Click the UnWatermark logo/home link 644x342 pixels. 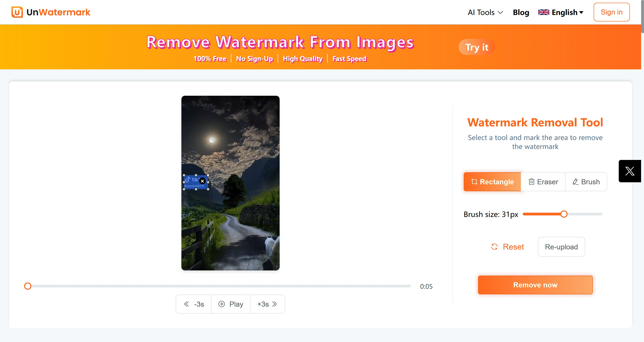(51, 12)
